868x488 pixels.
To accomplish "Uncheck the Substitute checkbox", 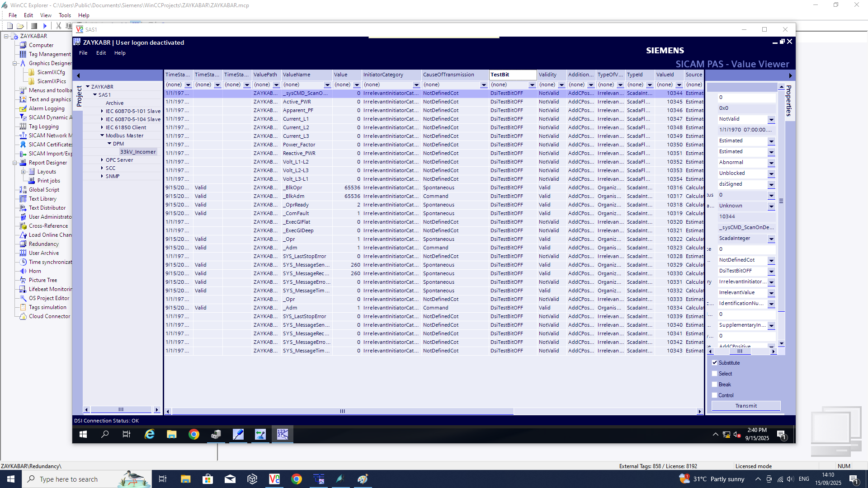I will tap(715, 363).
